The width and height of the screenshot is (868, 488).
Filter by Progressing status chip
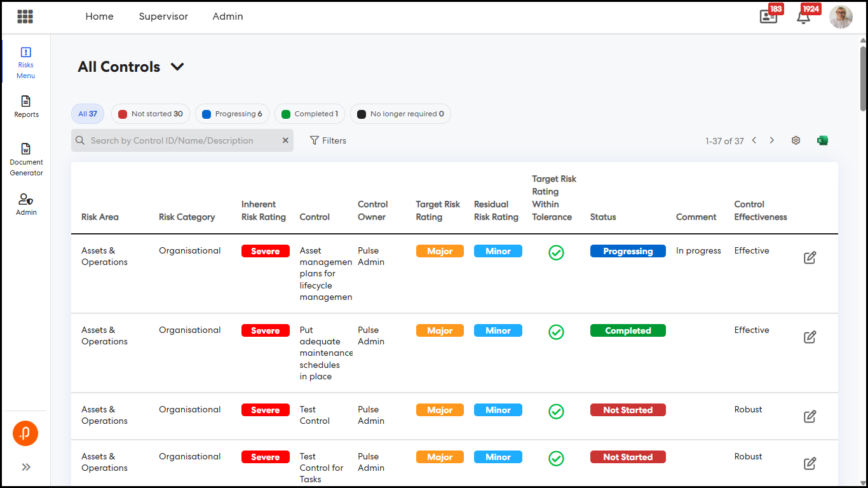[232, 114]
